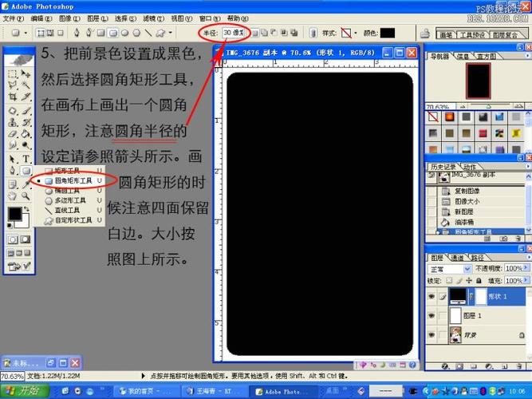This screenshot has height=399, width=532.
Task: Choose Custom Shape in options bar
Action: tap(160, 33)
